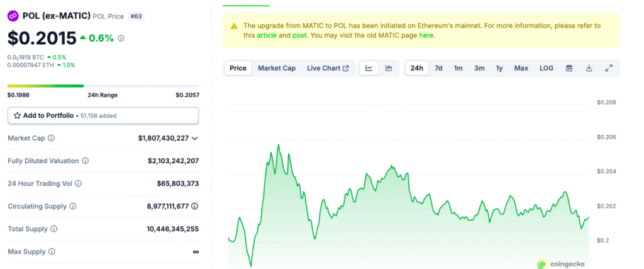Toggle the LOG scale option
This screenshot has height=269, width=644.
coord(547,68)
